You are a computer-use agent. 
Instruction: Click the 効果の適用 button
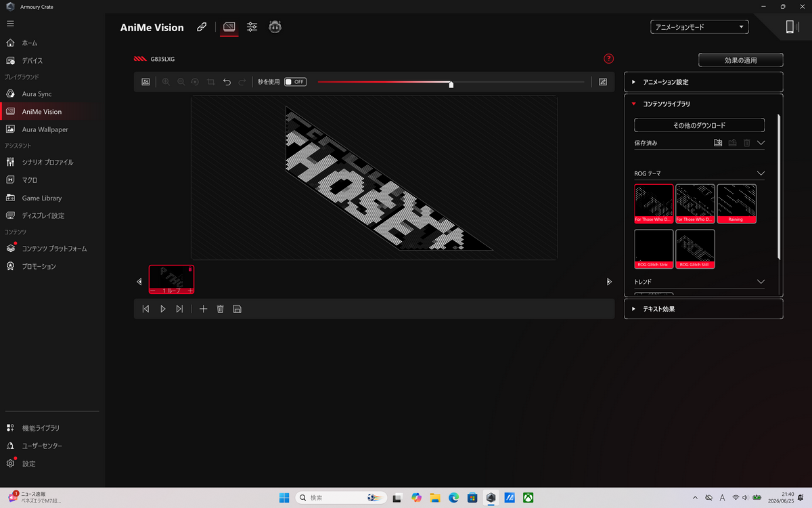[740, 60]
